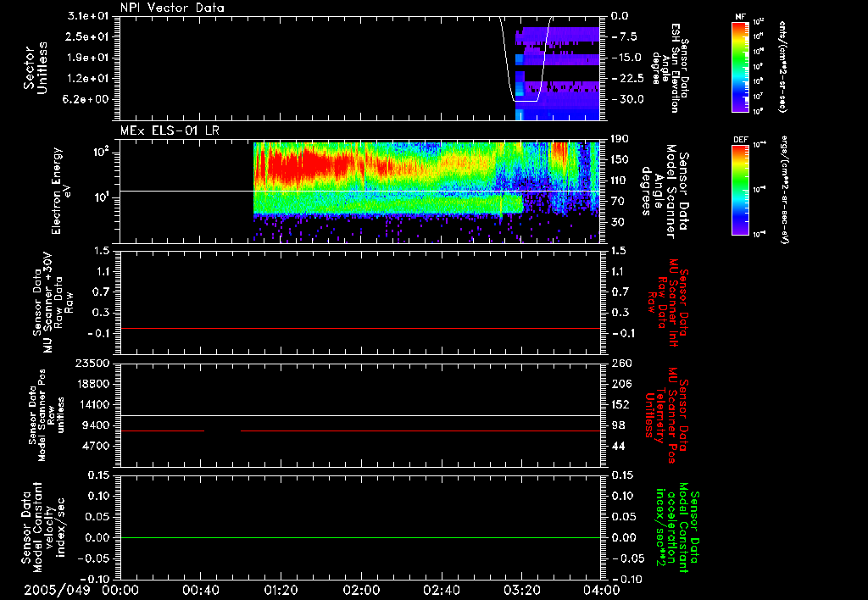Click the '-22.5' sun elevation tick label

point(626,79)
